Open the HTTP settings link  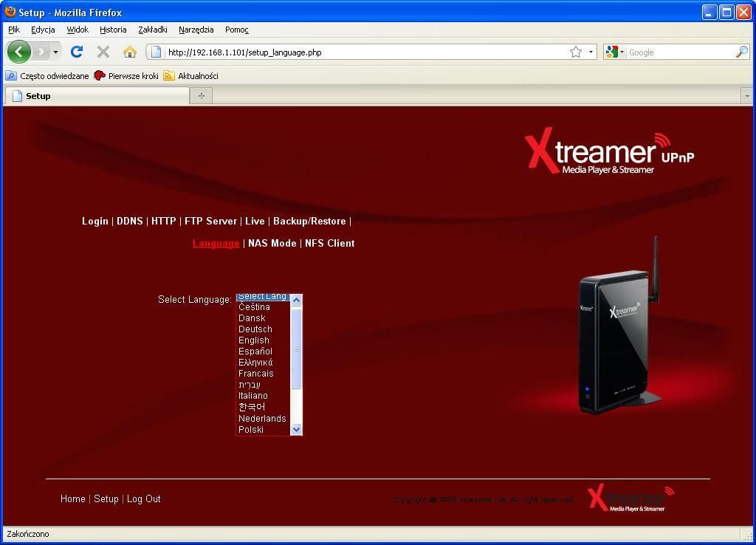point(163,221)
